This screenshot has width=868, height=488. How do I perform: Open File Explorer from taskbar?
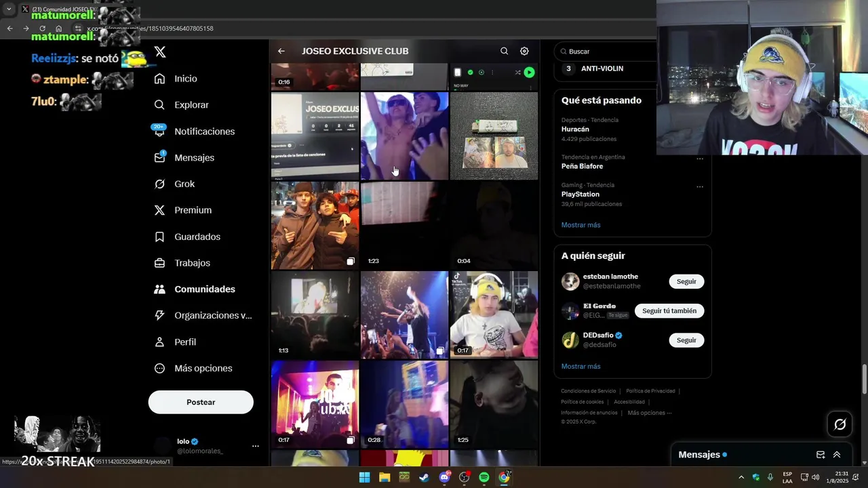pyautogui.click(x=384, y=477)
